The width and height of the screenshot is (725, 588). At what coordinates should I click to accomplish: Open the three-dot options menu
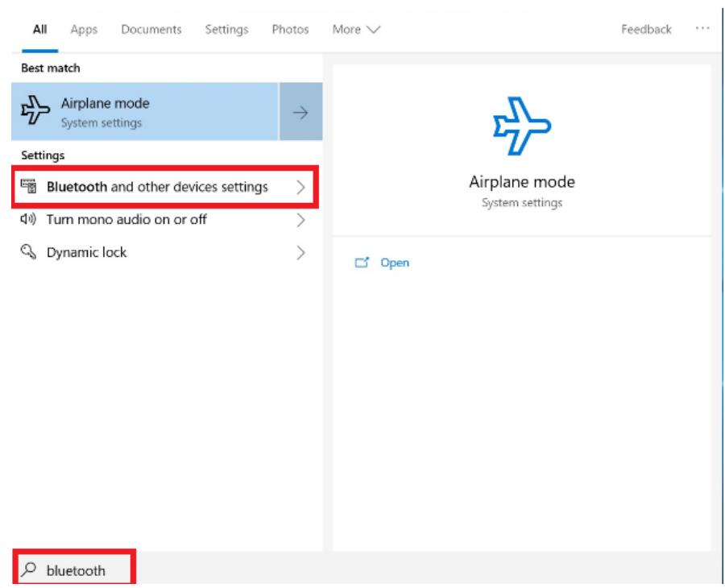pyautogui.click(x=702, y=29)
